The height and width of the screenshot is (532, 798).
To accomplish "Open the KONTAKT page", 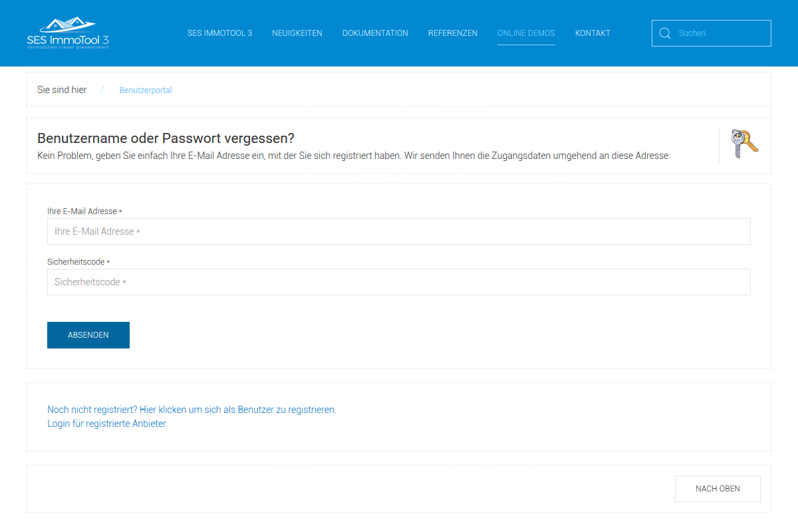I will pos(593,33).
